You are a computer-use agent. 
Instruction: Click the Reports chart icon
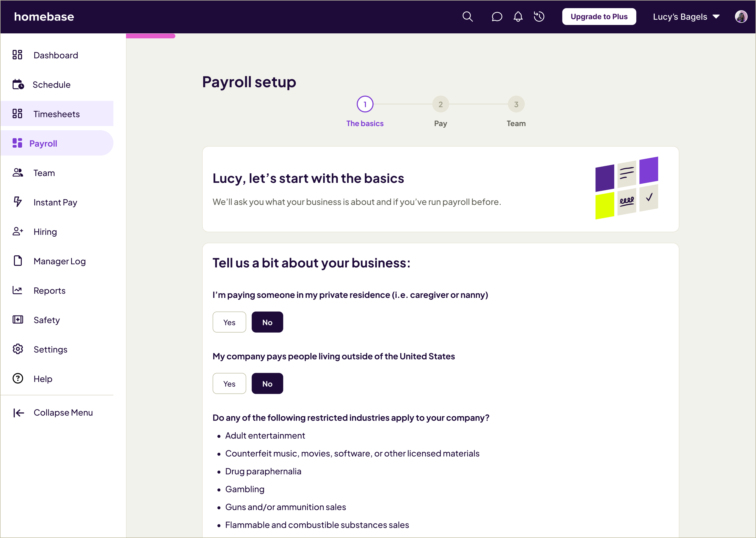tap(18, 290)
